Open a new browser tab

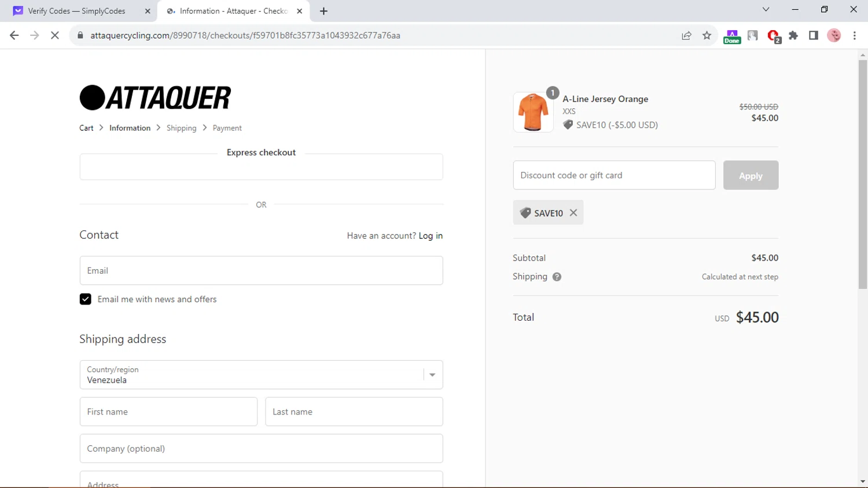(x=323, y=11)
